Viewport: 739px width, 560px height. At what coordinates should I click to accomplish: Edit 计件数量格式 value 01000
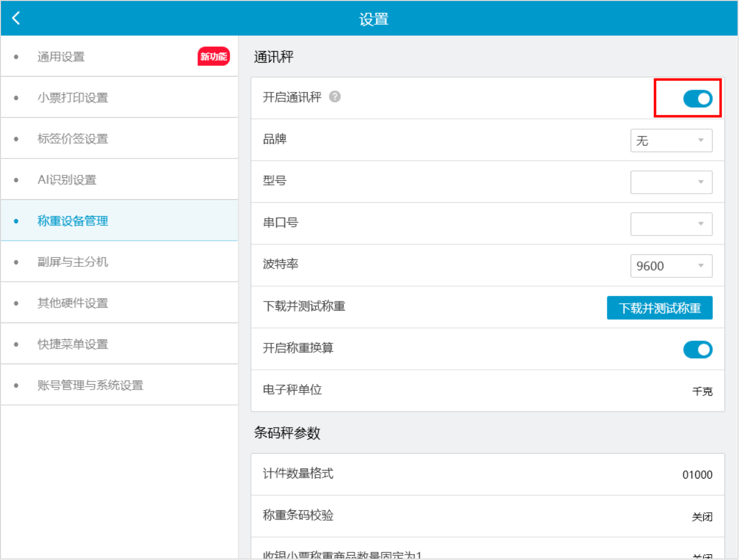pyautogui.click(x=697, y=475)
